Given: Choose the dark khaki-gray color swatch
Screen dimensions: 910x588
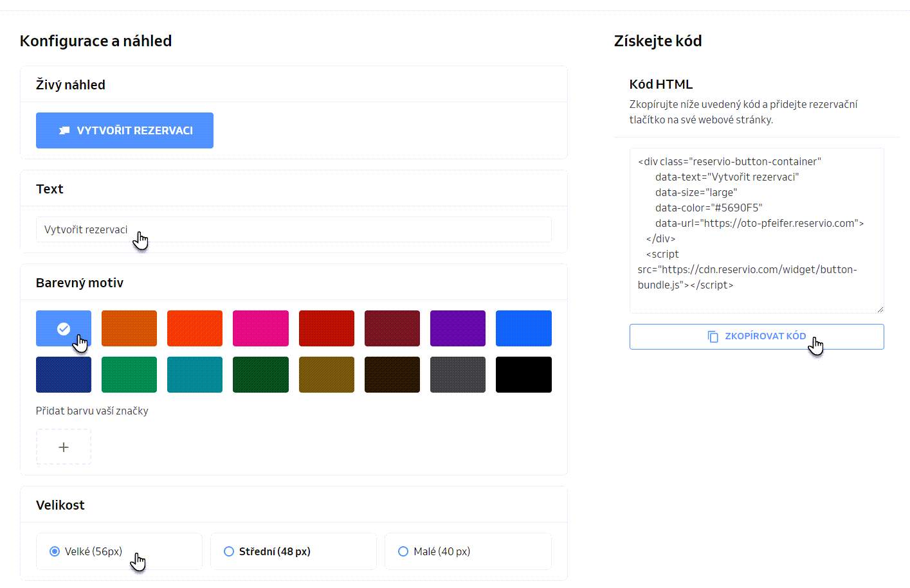Looking at the screenshot, I should pyautogui.click(x=458, y=375).
